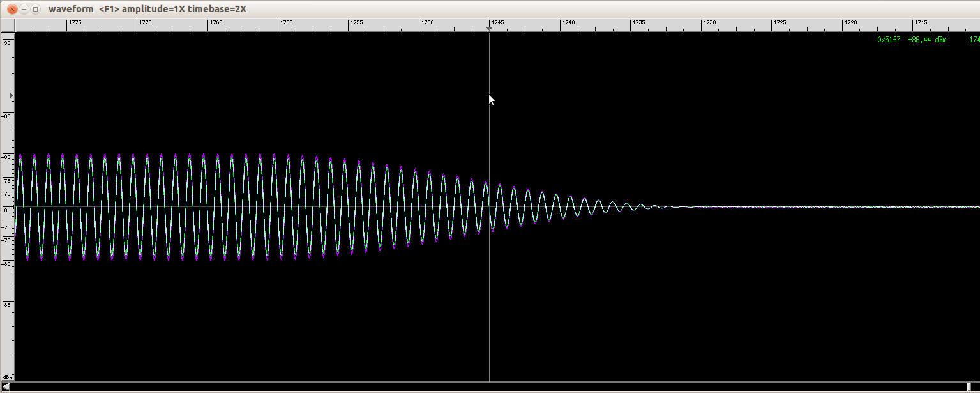980x393 pixels.
Task: Close the waveform window
Action: click(11, 9)
